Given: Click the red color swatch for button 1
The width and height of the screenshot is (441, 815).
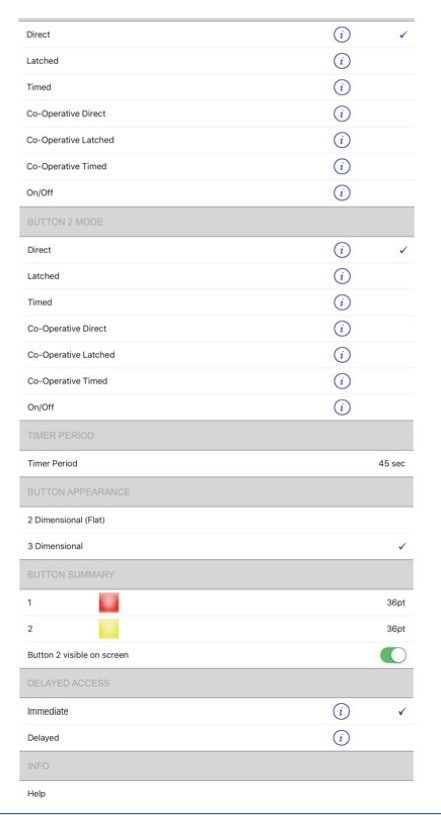Looking at the screenshot, I should coord(109,602).
